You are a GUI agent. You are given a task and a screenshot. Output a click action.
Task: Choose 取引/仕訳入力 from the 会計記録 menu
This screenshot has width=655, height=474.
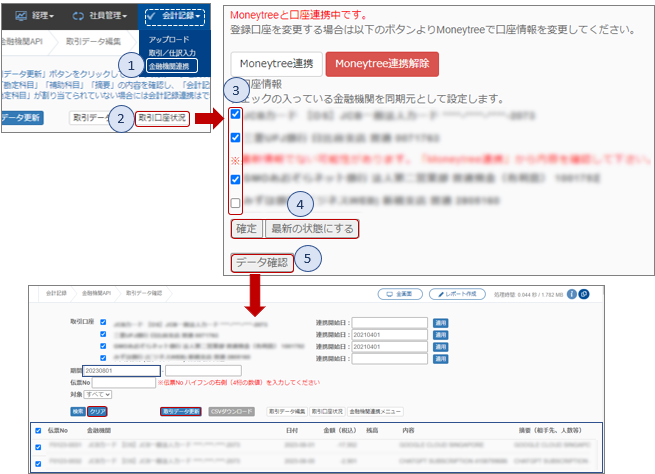tap(172, 53)
